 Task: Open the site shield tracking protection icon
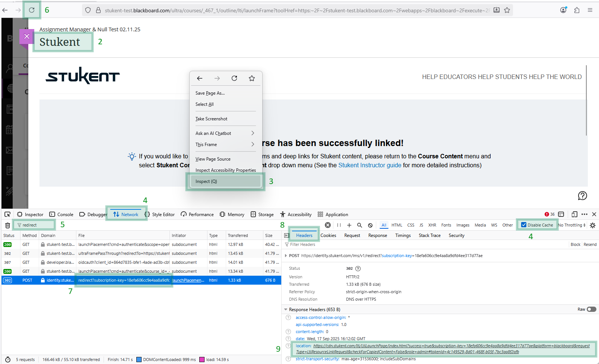tap(88, 10)
